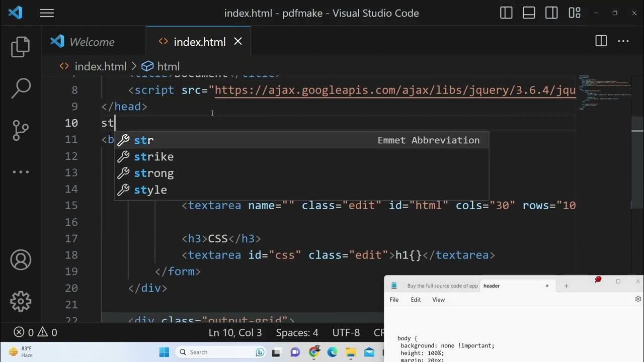Open the Search view in activity bar
Image resolution: width=644 pixels, height=362 pixels.
point(21,88)
